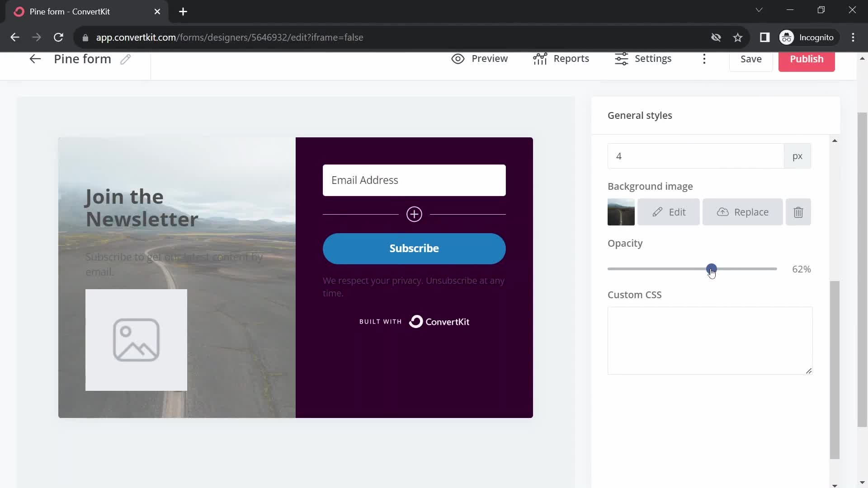The height and width of the screenshot is (488, 868).
Task: Click the border radius px input field
Action: (696, 155)
